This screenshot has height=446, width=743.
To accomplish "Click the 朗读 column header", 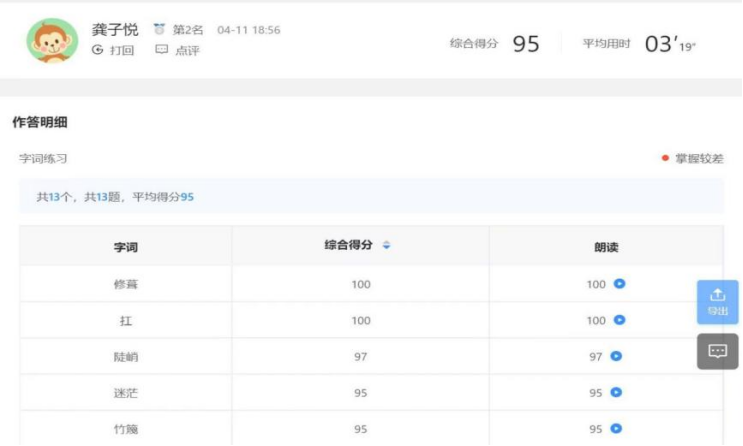I will tap(606, 246).
